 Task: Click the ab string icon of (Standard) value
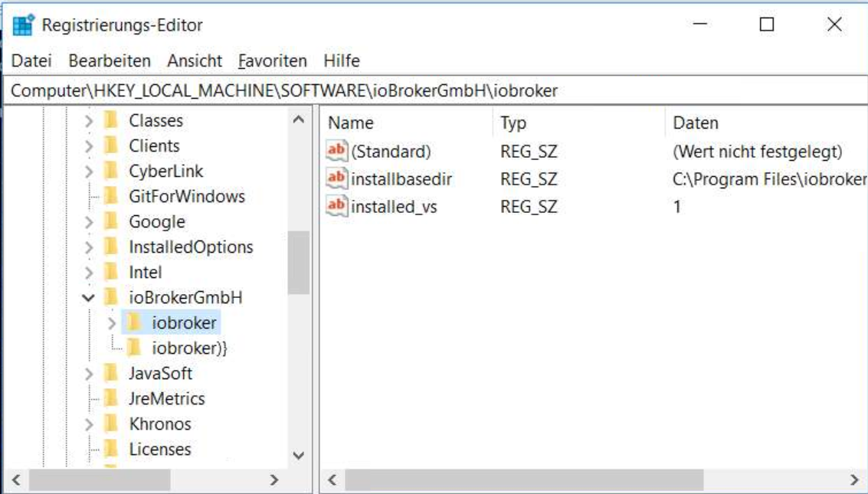[336, 150]
